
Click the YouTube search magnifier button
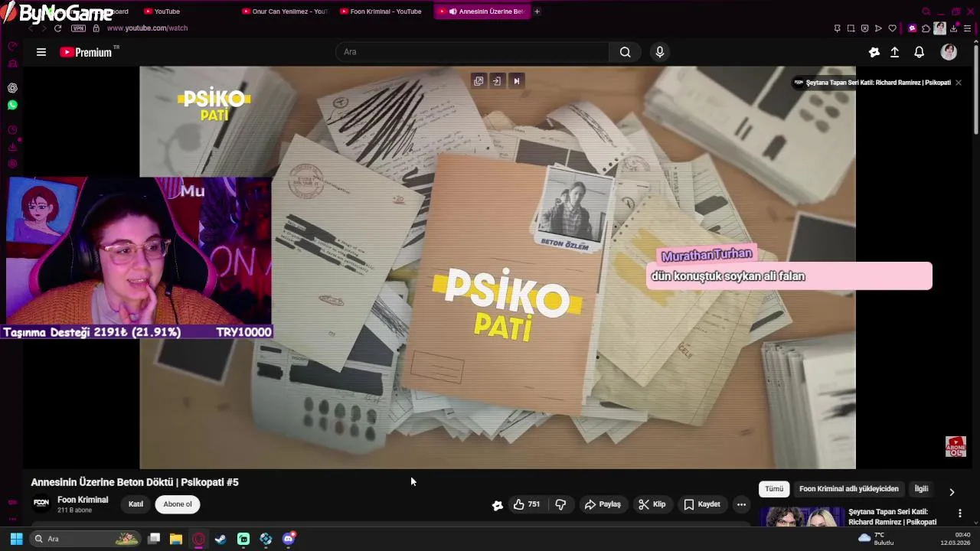[626, 52]
